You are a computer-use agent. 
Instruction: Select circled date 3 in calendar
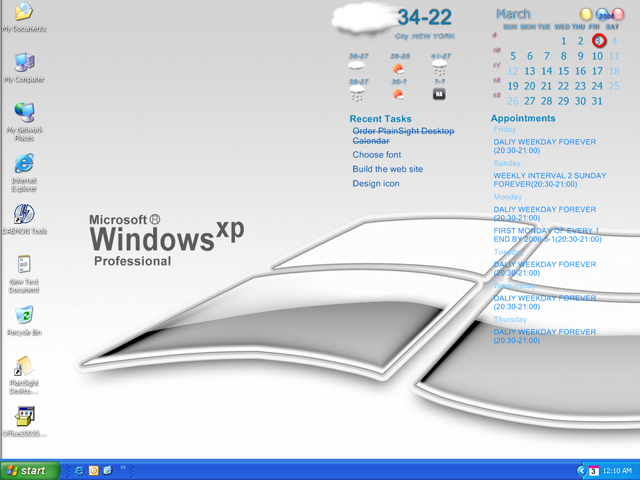click(x=598, y=41)
